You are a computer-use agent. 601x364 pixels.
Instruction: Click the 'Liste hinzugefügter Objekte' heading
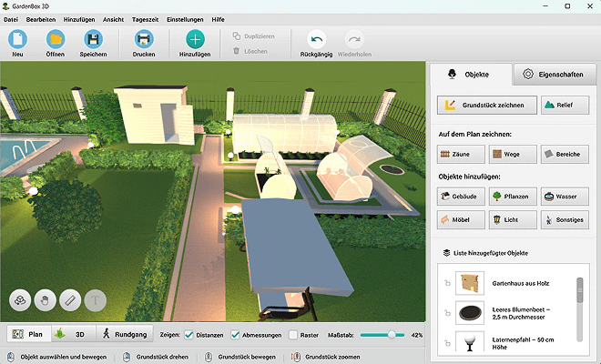pyautogui.click(x=491, y=253)
